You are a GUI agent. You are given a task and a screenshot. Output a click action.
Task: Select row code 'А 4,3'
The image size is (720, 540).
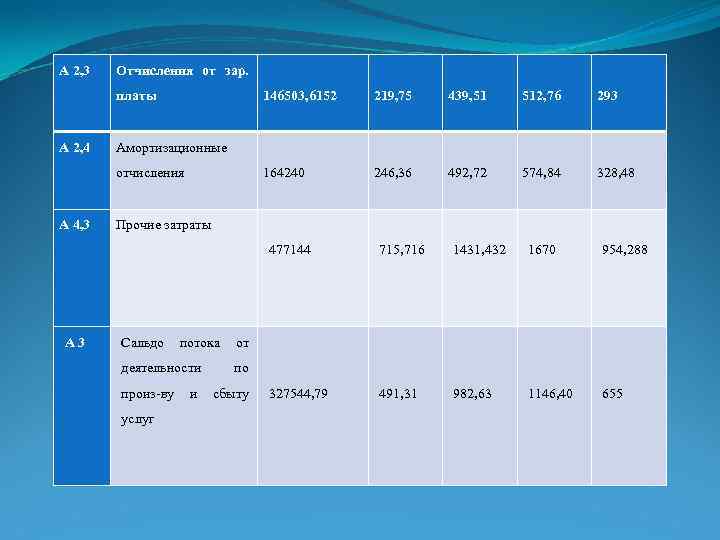pos(74,225)
